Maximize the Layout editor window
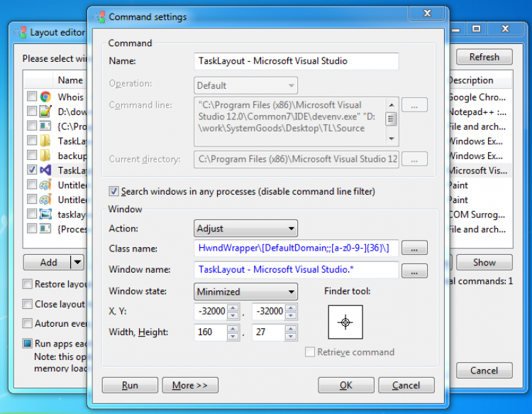 [x=476, y=28]
